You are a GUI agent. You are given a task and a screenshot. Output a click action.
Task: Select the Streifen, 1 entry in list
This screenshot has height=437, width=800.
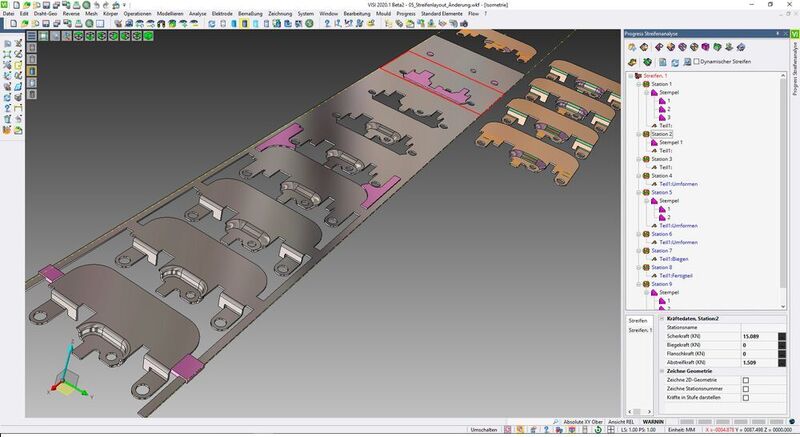[x=638, y=329]
